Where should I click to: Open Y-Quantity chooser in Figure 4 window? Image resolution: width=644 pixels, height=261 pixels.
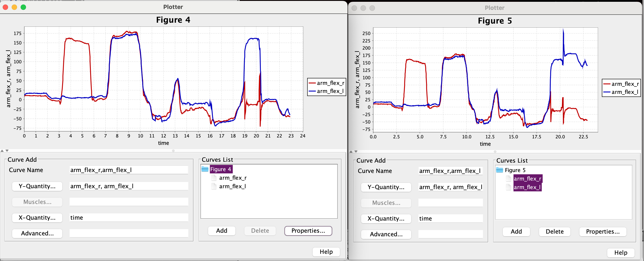37,186
